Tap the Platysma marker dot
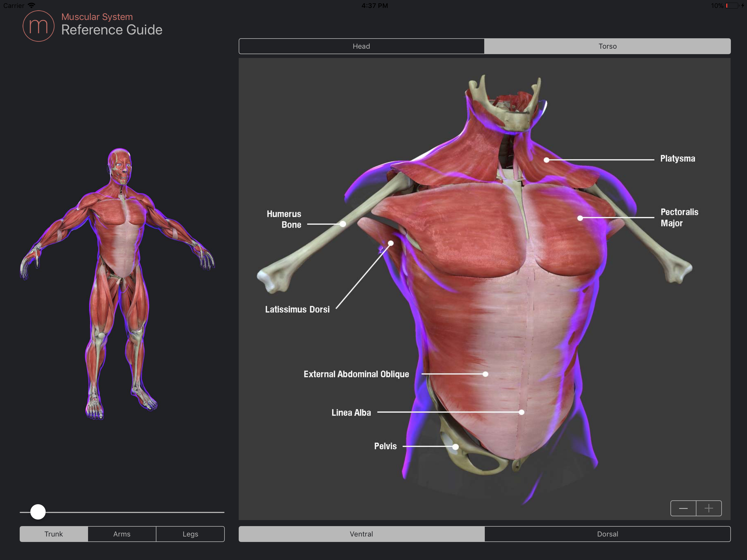 click(546, 160)
